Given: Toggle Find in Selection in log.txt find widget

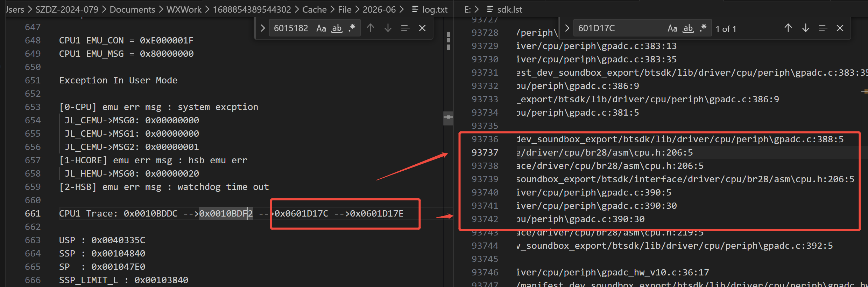Looking at the screenshot, I should (x=405, y=28).
